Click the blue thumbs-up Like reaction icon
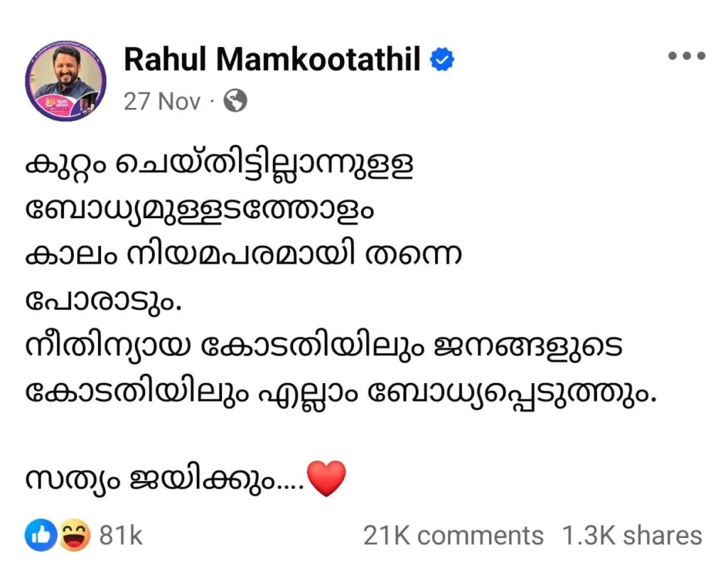The image size is (728, 575). [41, 536]
